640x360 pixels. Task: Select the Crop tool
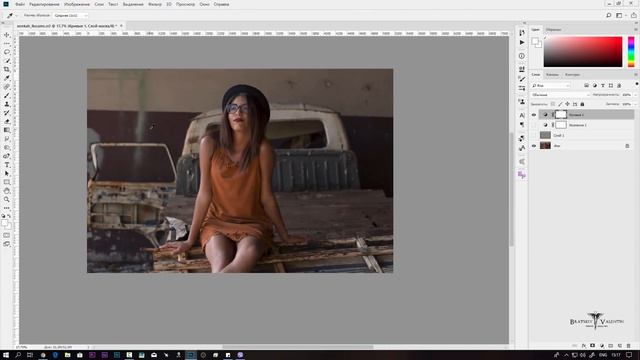pyautogui.click(x=7, y=69)
